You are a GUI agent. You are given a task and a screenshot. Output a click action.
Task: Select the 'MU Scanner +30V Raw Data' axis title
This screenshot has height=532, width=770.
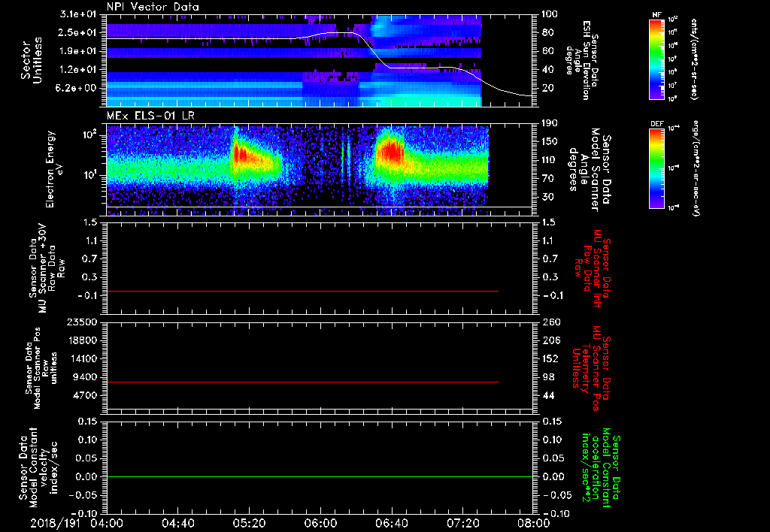[x=47, y=268]
